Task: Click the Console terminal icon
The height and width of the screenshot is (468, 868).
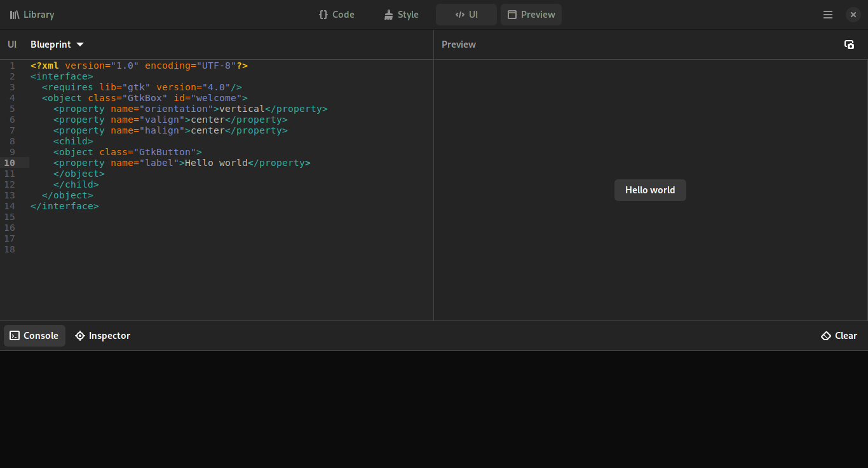Action: [14, 335]
